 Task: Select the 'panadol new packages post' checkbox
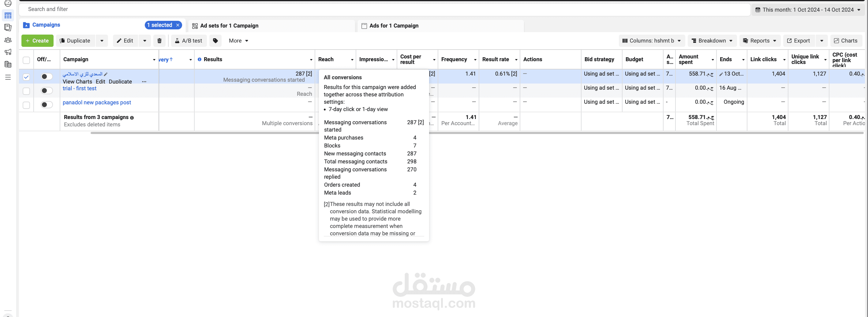[x=26, y=105]
